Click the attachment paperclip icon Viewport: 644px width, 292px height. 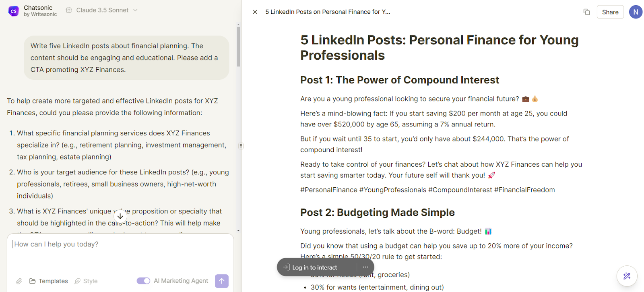19,281
